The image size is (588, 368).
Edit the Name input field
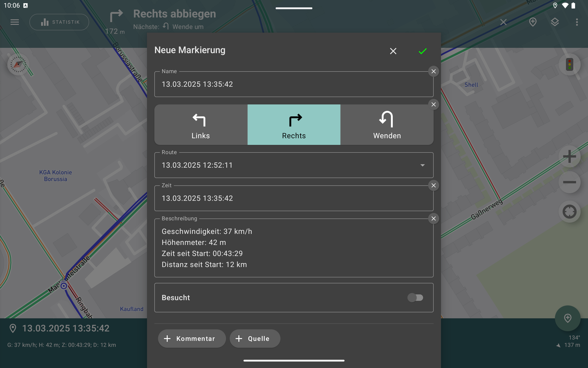(x=294, y=84)
